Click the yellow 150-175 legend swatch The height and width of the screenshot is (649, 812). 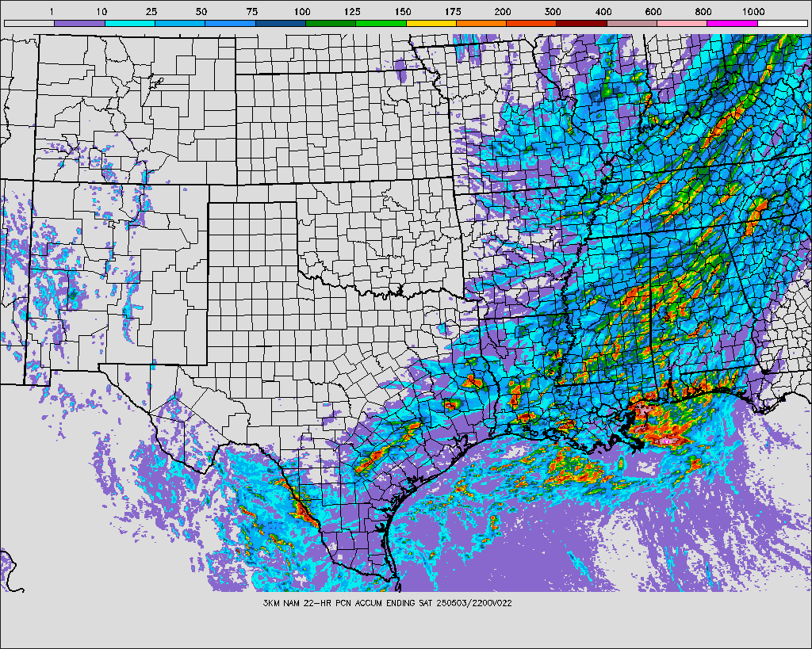431,23
